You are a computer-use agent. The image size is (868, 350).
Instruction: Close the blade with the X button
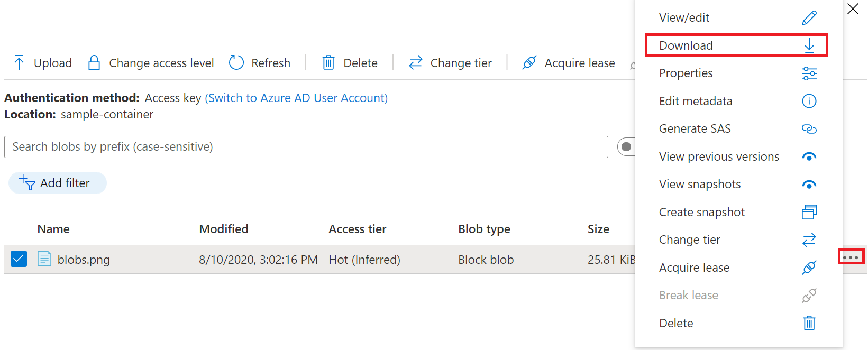[x=853, y=9]
